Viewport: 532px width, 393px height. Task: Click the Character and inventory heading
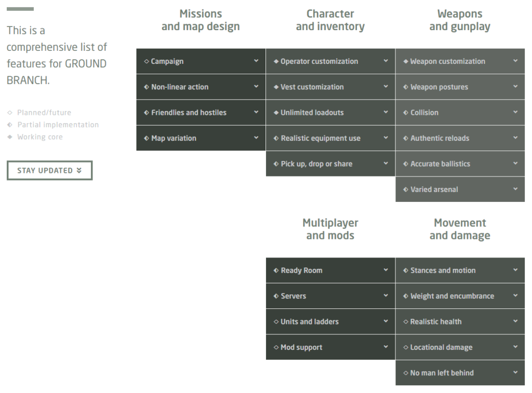click(330, 20)
